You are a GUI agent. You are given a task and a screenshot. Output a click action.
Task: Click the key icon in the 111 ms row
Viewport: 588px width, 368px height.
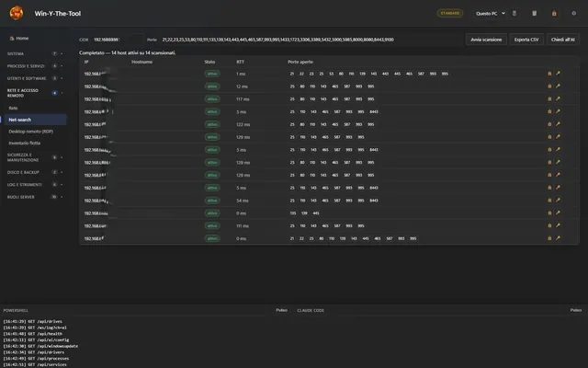point(558,225)
